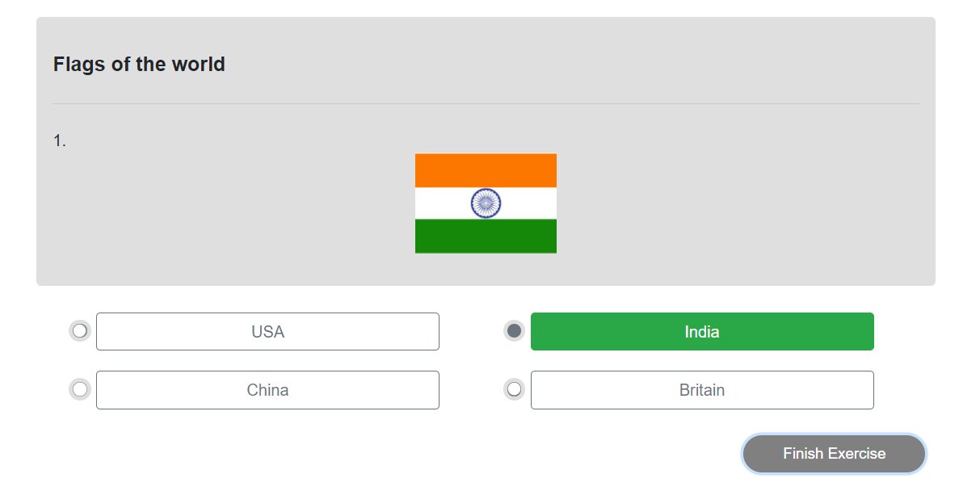Click the Flags of the world heading
The width and height of the screenshot is (980, 491).
coord(138,64)
